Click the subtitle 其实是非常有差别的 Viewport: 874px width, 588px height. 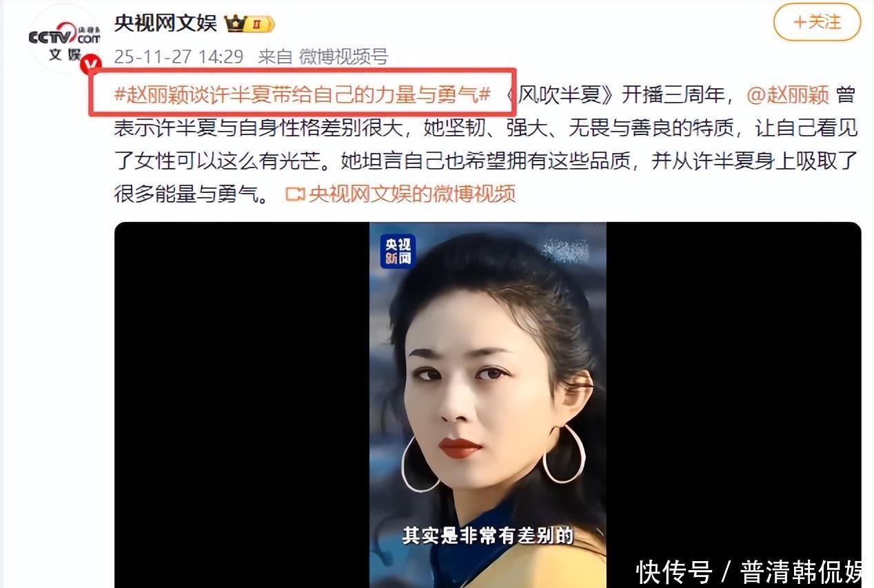pyautogui.click(x=487, y=536)
